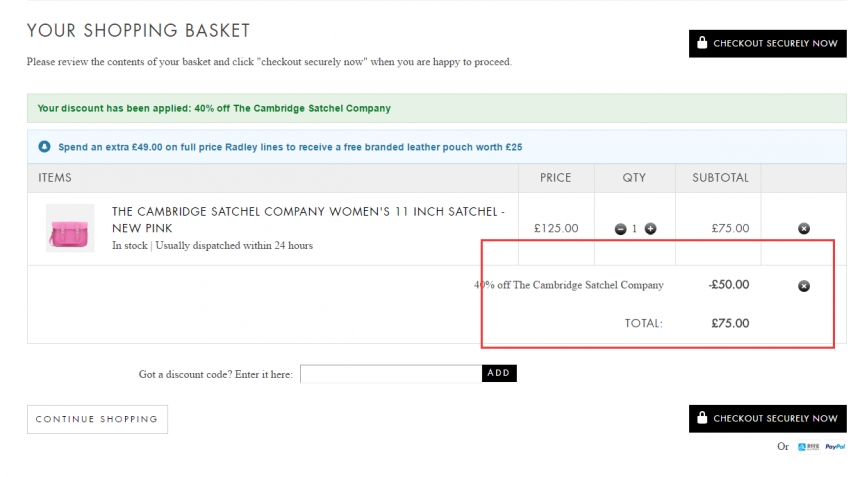Open the pink satchel product thumbnail
The width and height of the screenshot is (860, 477).
click(70, 228)
